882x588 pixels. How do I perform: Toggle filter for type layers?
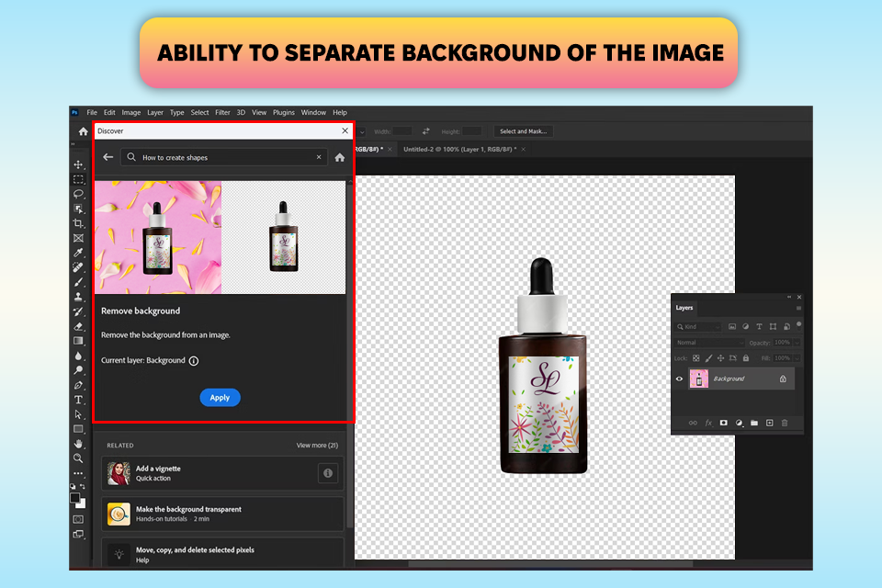click(759, 326)
